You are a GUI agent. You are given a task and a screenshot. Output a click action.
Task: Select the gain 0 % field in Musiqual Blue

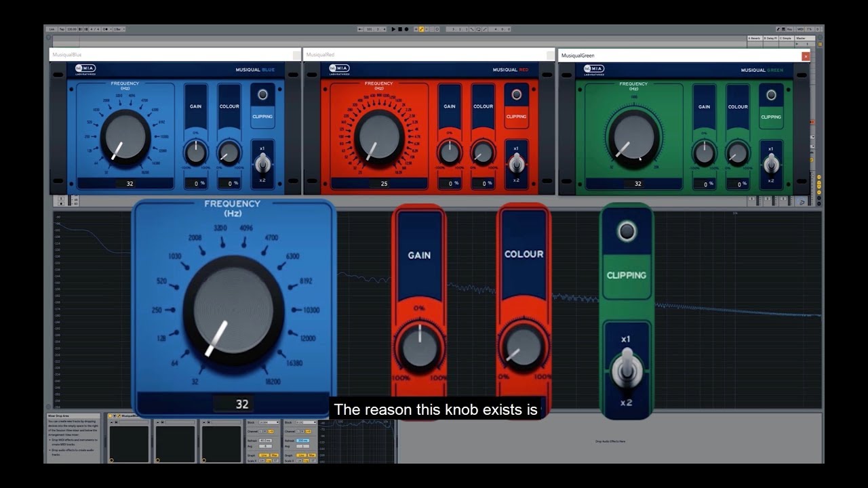pos(197,184)
